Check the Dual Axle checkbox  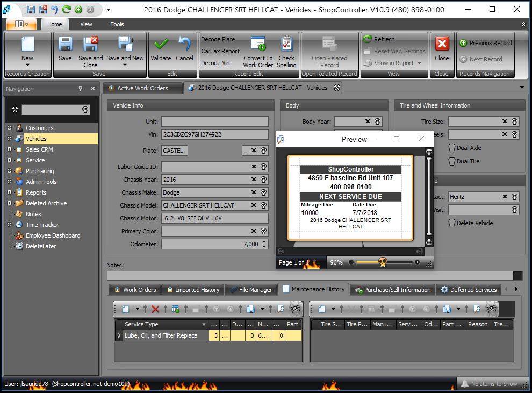(452, 148)
